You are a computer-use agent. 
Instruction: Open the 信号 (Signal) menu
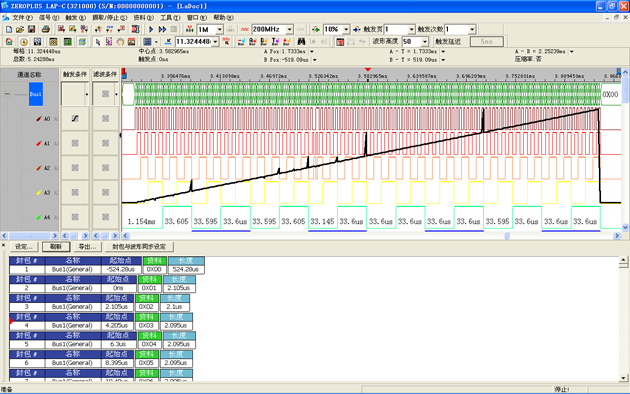click(x=49, y=18)
